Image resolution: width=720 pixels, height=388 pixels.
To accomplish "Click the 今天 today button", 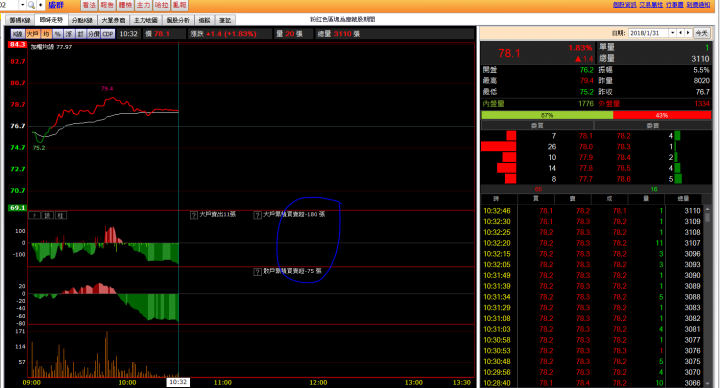I will [x=702, y=33].
